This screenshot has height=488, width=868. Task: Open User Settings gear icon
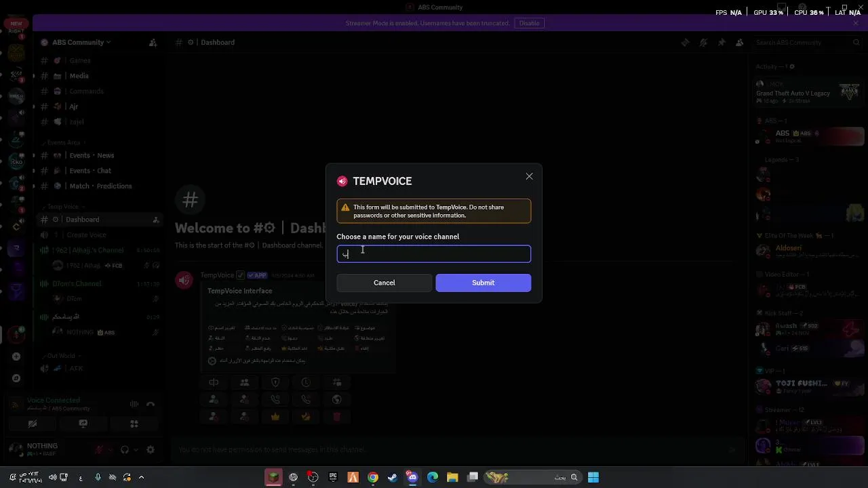[151, 449]
